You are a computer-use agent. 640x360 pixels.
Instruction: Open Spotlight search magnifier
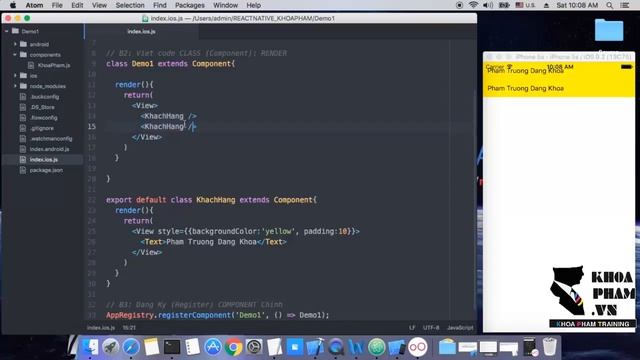tap(609, 5)
